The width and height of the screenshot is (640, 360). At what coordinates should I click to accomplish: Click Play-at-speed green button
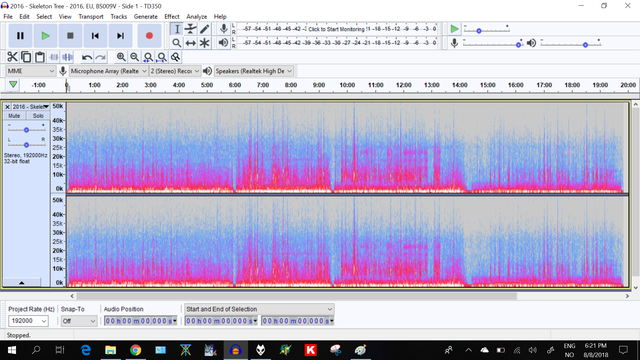[x=454, y=29]
